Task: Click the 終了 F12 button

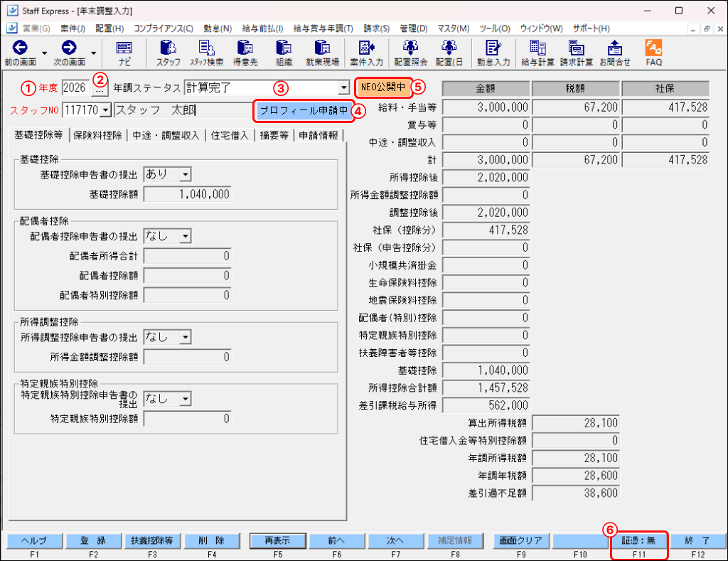Action: tap(697, 541)
